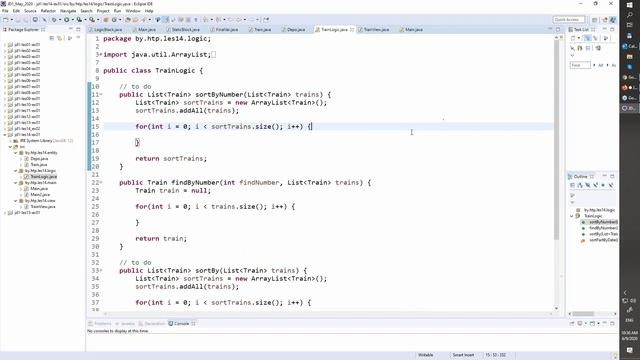
Task: Collapse the src folder node
Action: [x=11, y=147]
